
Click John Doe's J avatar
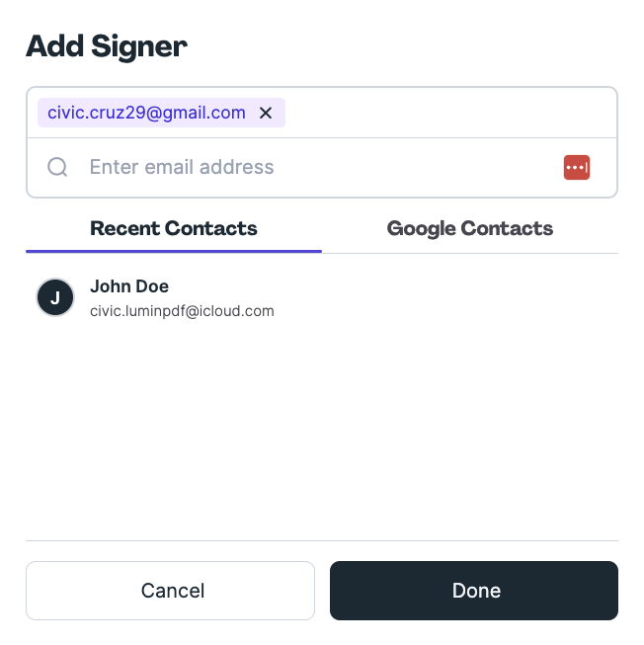click(x=55, y=297)
